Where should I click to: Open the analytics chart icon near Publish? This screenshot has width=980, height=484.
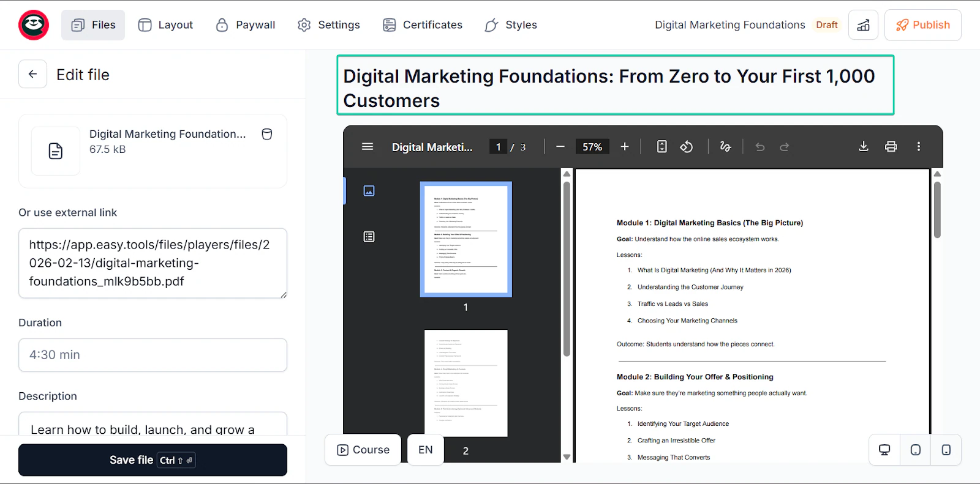(x=863, y=25)
